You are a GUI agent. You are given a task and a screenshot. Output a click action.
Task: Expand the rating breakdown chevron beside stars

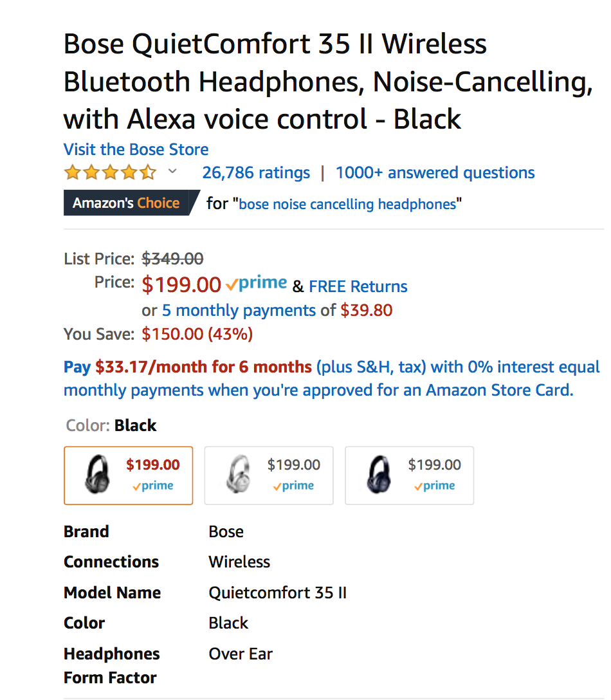(172, 171)
